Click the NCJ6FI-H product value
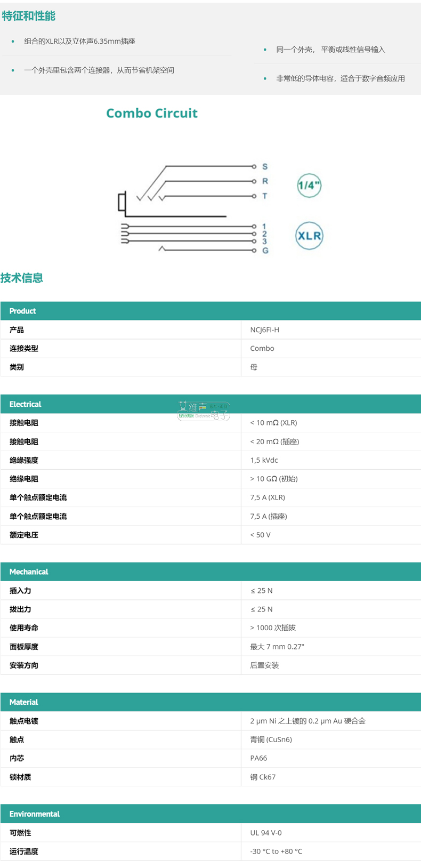The image size is (421, 868). click(265, 329)
